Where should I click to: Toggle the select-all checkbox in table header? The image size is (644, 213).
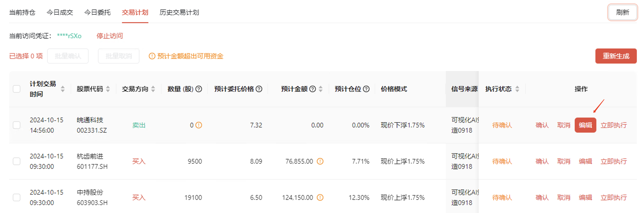[x=16, y=89]
